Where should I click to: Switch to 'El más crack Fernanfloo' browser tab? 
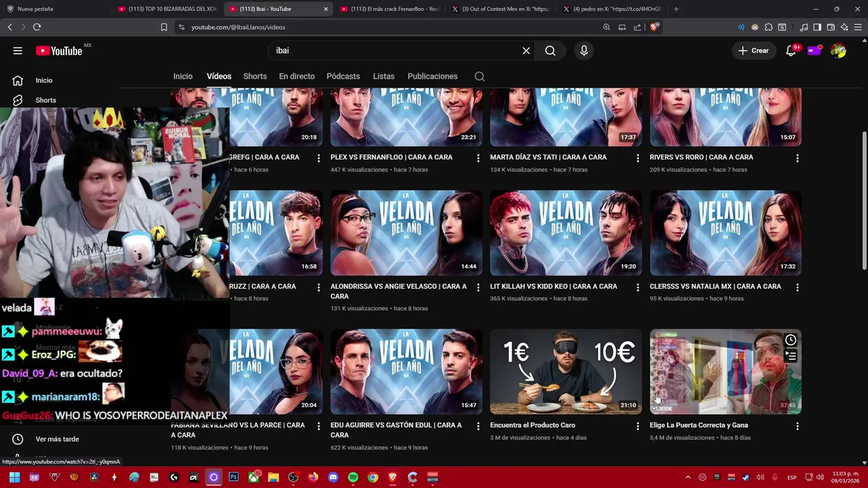click(x=390, y=9)
